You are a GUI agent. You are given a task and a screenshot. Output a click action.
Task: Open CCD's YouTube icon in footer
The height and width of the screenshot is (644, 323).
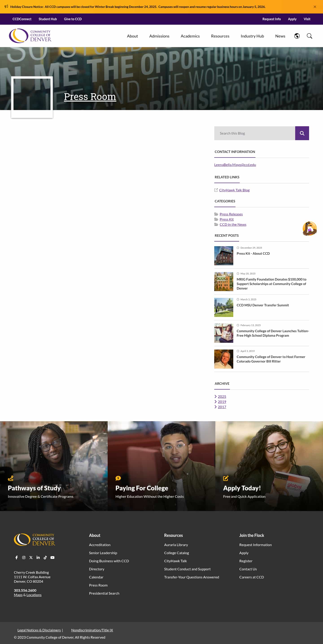click(x=52, y=557)
